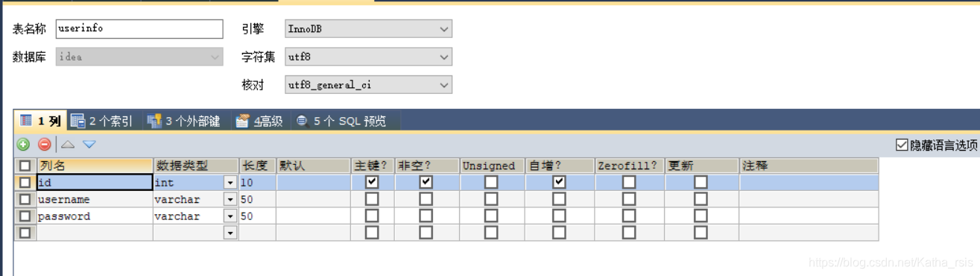Check 主键 for username column
The height and width of the screenshot is (276, 980).
(x=372, y=199)
